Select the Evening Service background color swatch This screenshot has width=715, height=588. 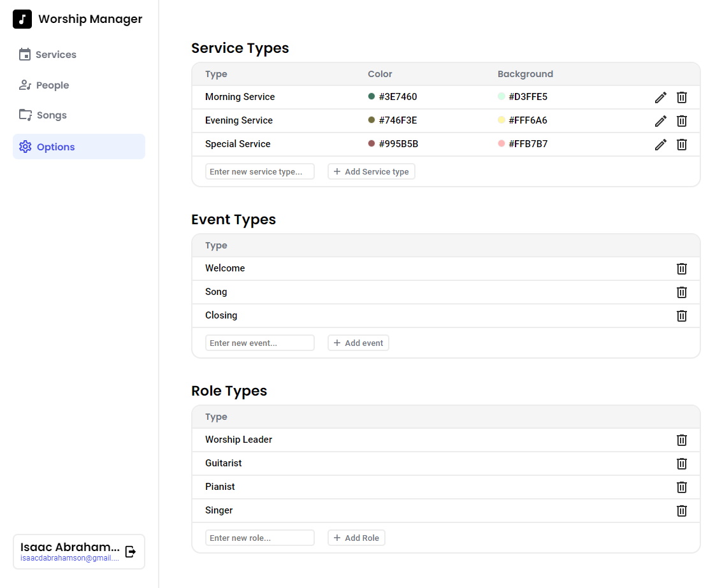coord(502,120)
